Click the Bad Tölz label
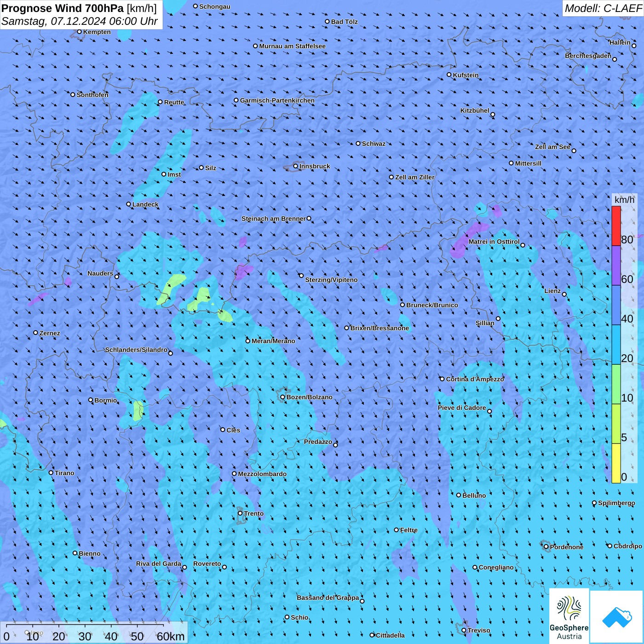The height and width of the screenshot is (644, 644). (x=345, y=22)
